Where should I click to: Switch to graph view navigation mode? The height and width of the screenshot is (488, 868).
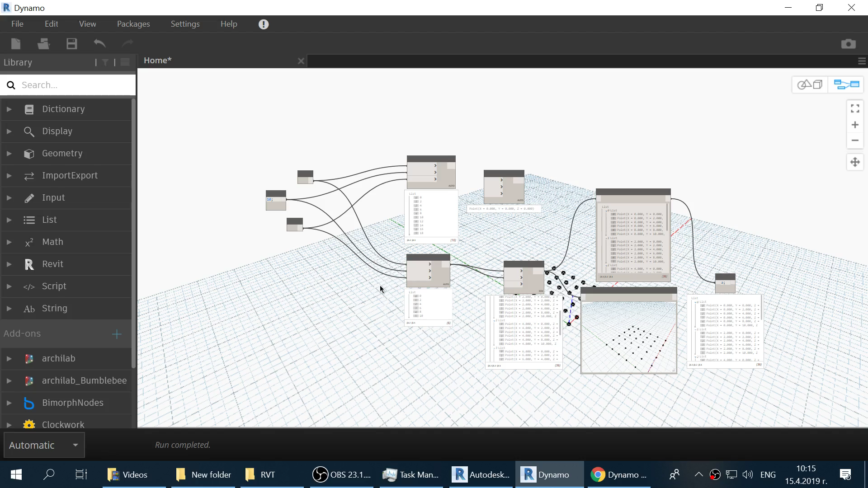[x=846, y=84]
